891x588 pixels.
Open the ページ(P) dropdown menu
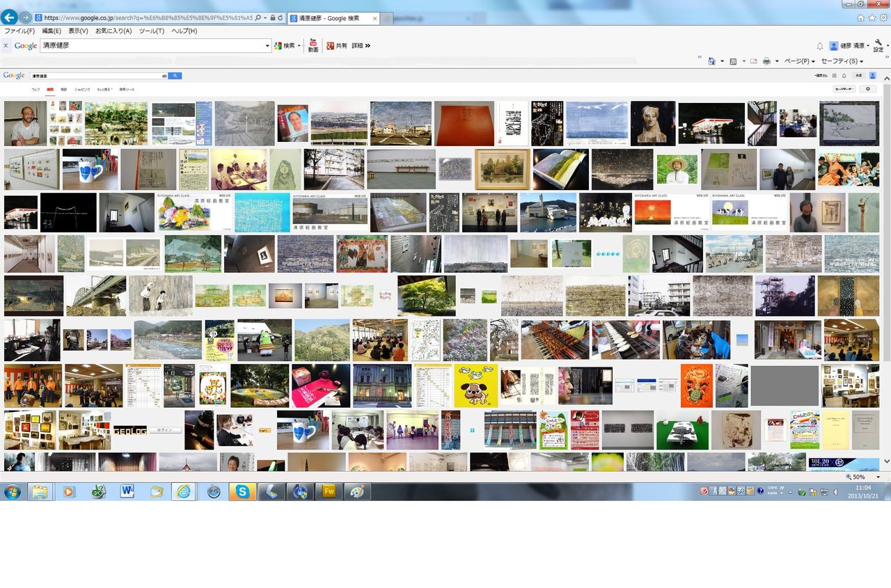pos(801,61)
